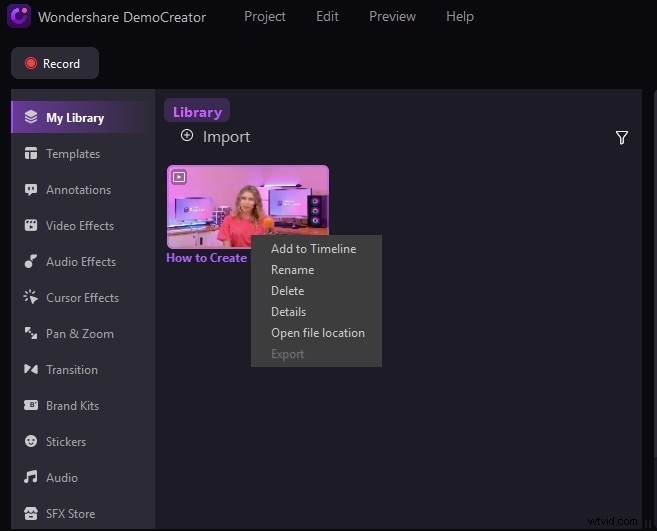
Task: Open the Transition label
Action: point(72,370)
